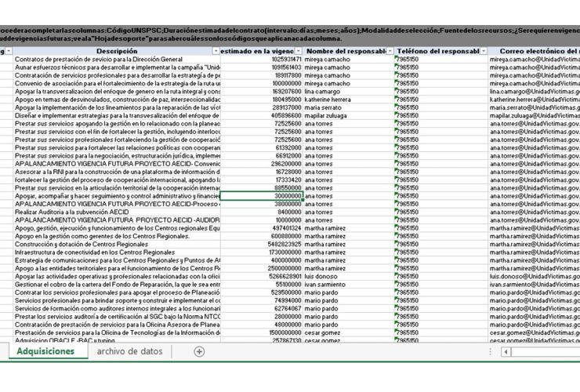Image resolution: width=580 pixels, height=392 pixels.
Task: Select the cell with value 180495000
Action: pos(262,100)
